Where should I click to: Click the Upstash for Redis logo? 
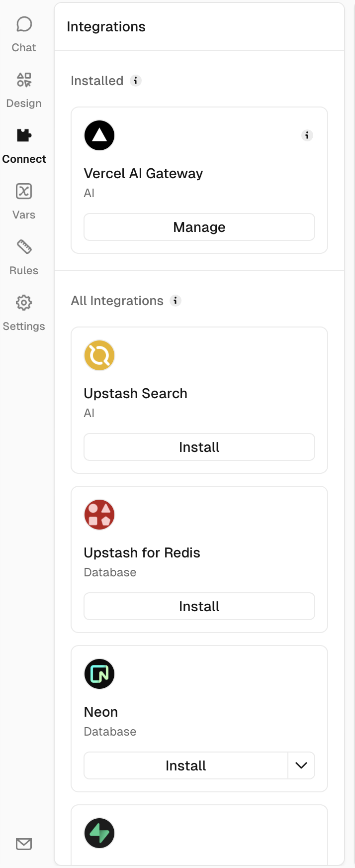[99, 515]
